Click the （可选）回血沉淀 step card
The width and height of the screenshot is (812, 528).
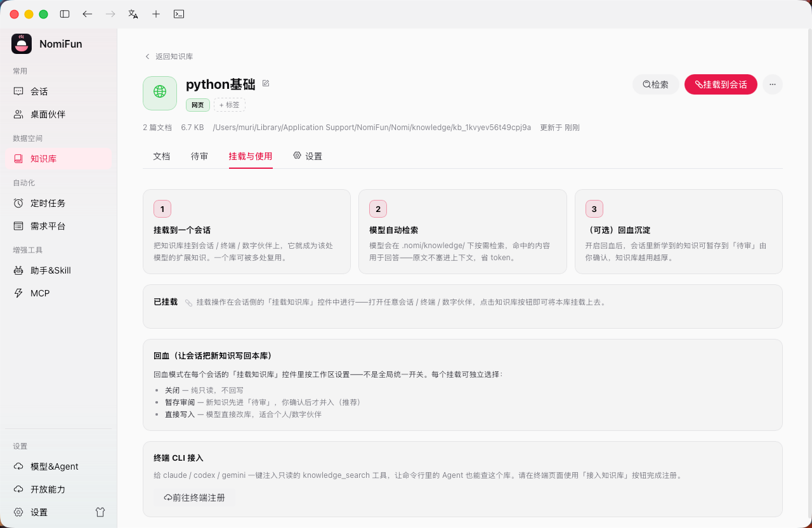pos(679,232)
